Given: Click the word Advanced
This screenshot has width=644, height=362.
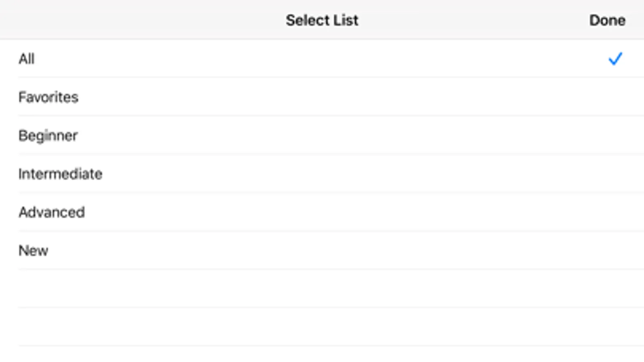Looking at the screenshot, I should (52, 212).
